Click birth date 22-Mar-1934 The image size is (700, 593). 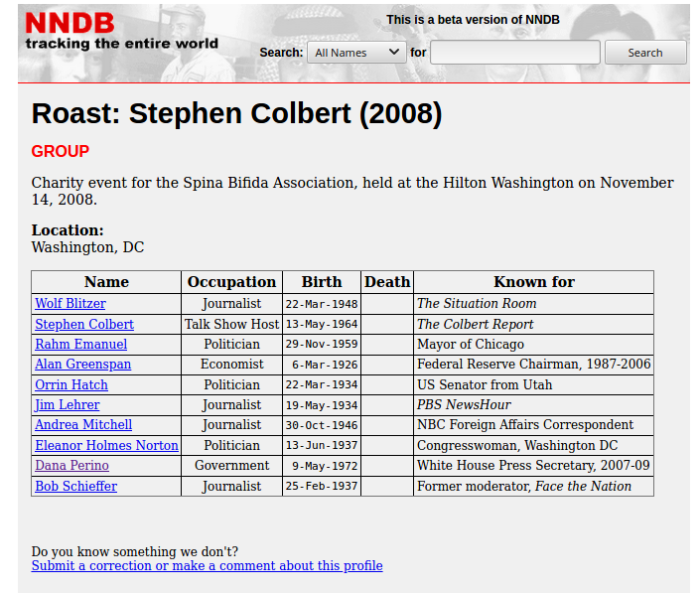coord(322,385)
